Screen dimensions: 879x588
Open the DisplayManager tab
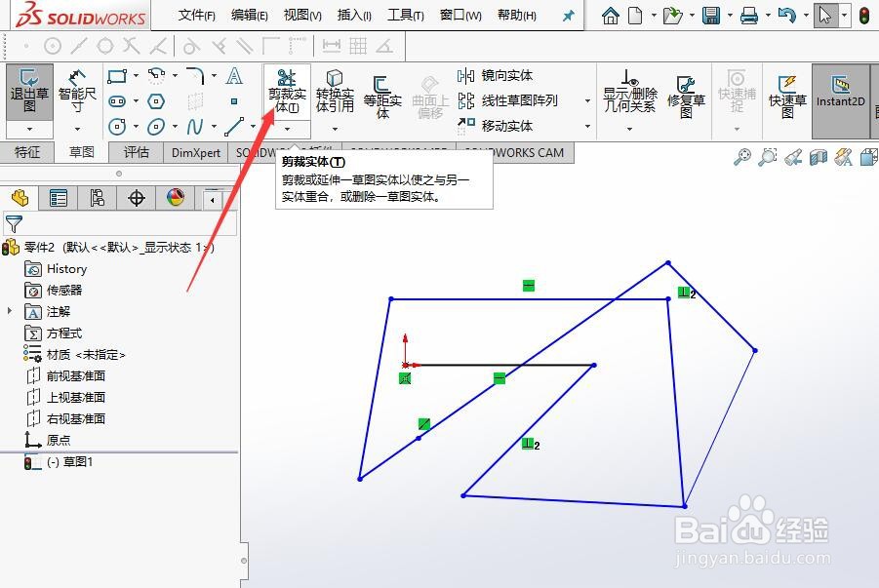pos(176,197)
